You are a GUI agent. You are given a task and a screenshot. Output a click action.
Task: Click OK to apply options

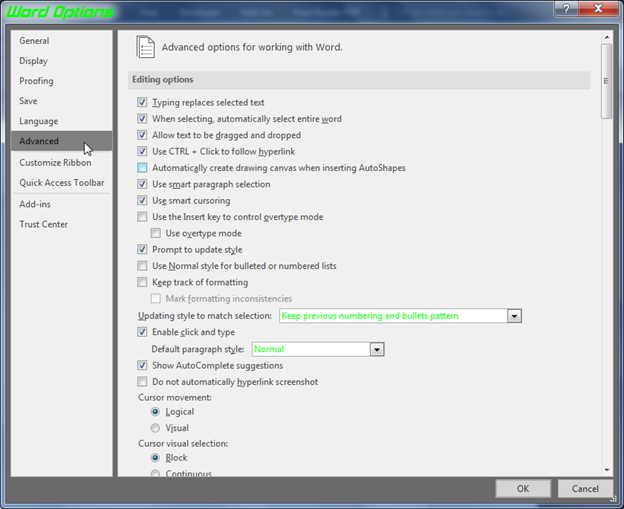523,488
